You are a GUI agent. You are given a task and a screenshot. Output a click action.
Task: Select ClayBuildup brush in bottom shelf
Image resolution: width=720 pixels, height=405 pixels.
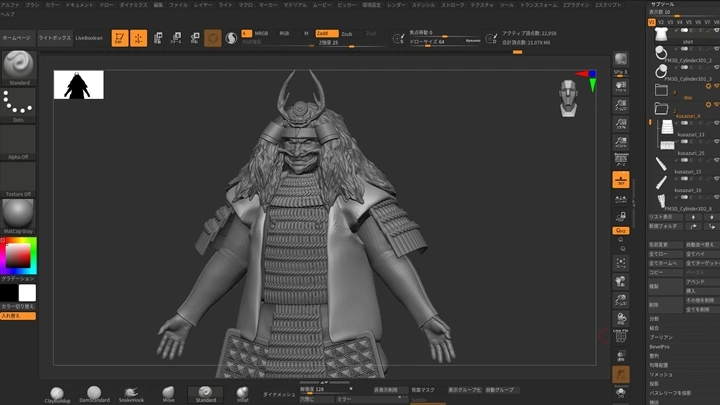pos(57,394)
